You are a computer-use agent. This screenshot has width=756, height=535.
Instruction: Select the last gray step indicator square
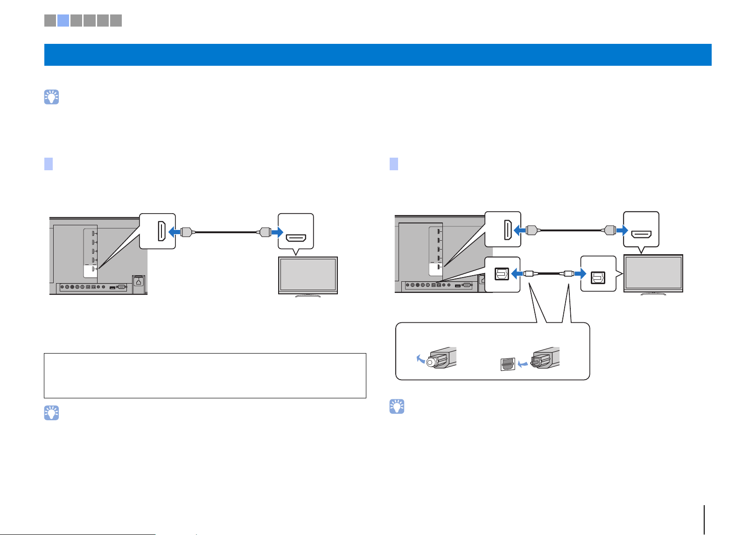[x=116, y=21]
